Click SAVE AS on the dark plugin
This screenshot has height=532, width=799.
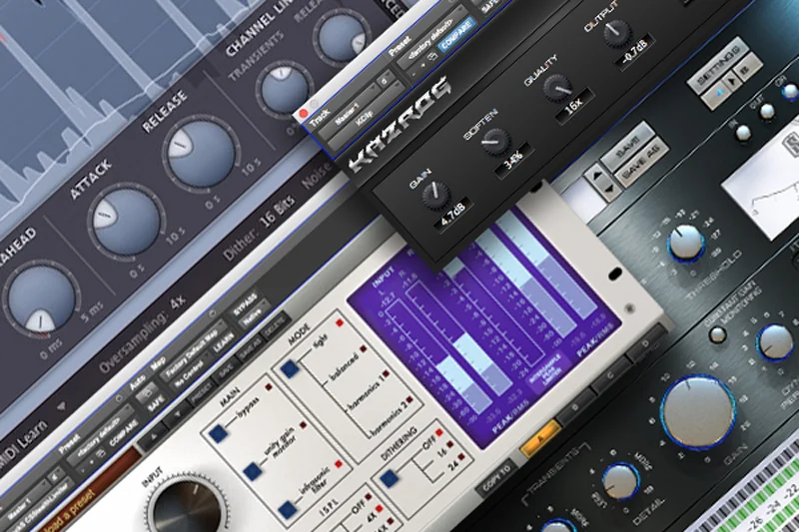642,162
